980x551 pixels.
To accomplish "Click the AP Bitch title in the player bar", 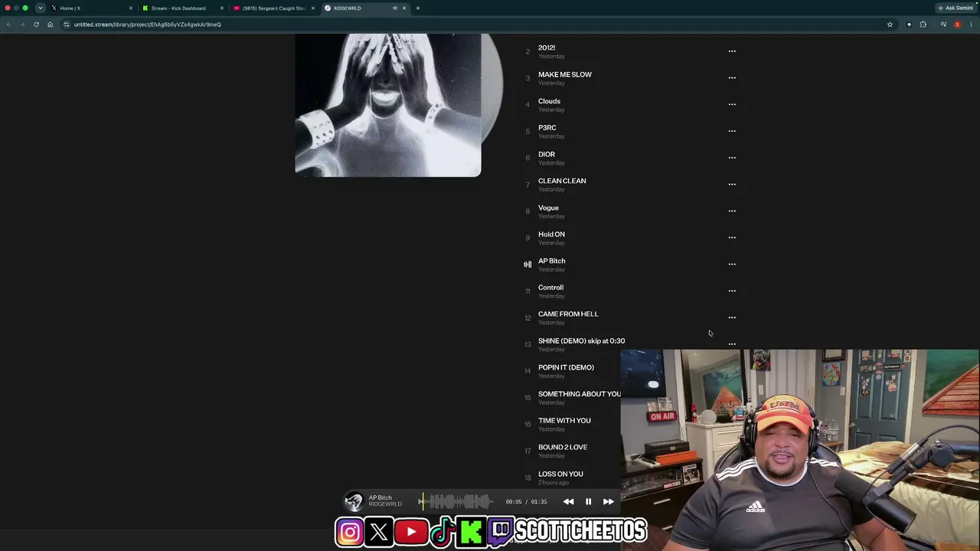I will 381,497.
